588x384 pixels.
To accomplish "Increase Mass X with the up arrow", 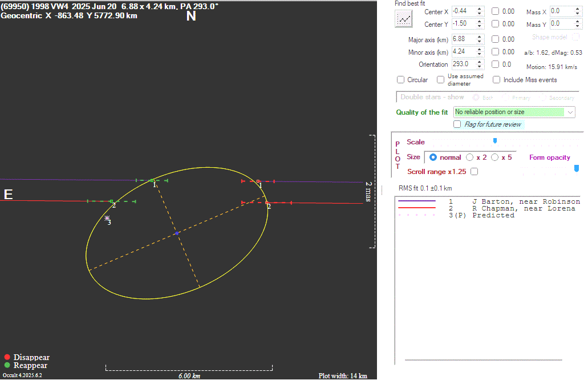I will (x=578, y=9).
